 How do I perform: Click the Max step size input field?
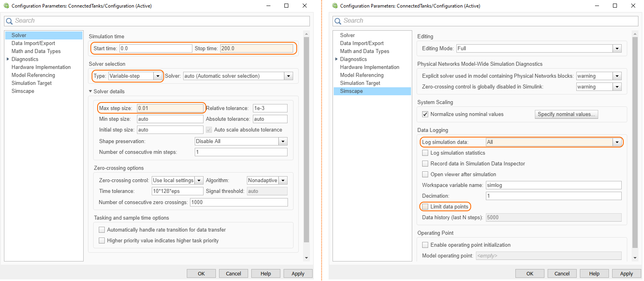(x=170, y=108)
